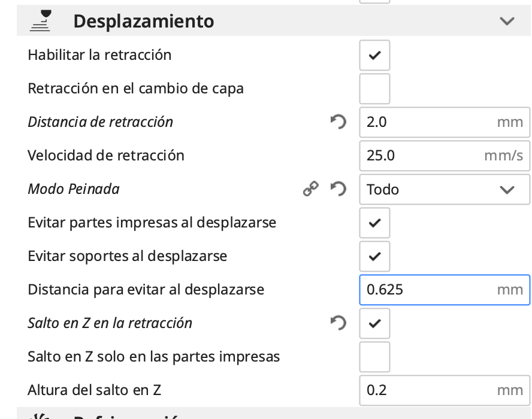Click the Velocidad de retracción label text
The image size is (532, 419).
(106, 156)
